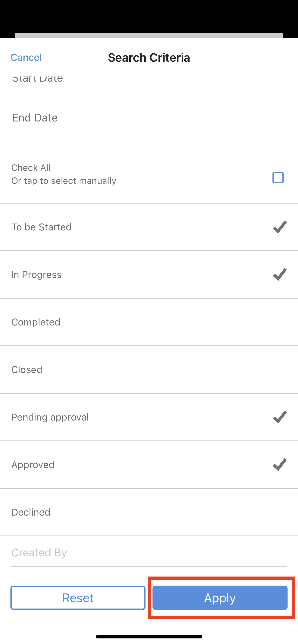Viewport: 298px width, 644px height.
Task: Tap the Created By field
Action: click(x=149, y=552)
